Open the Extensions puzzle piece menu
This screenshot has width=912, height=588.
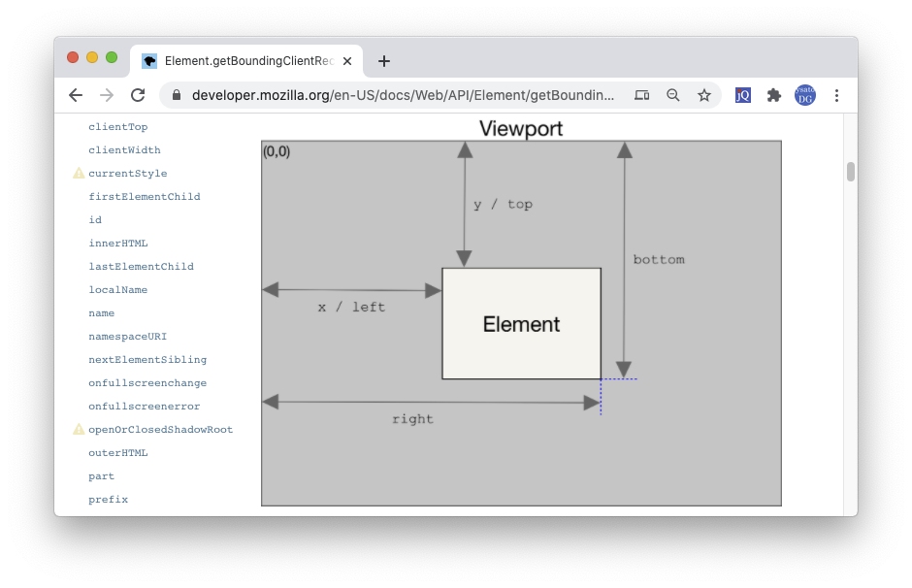tap(773, 95)
